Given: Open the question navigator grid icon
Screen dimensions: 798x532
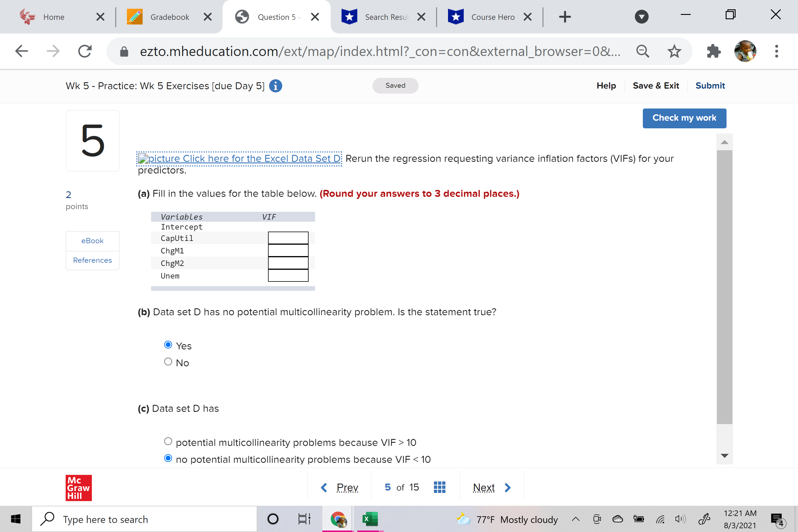Looking at the screenshot, I should tap(439, 487).
